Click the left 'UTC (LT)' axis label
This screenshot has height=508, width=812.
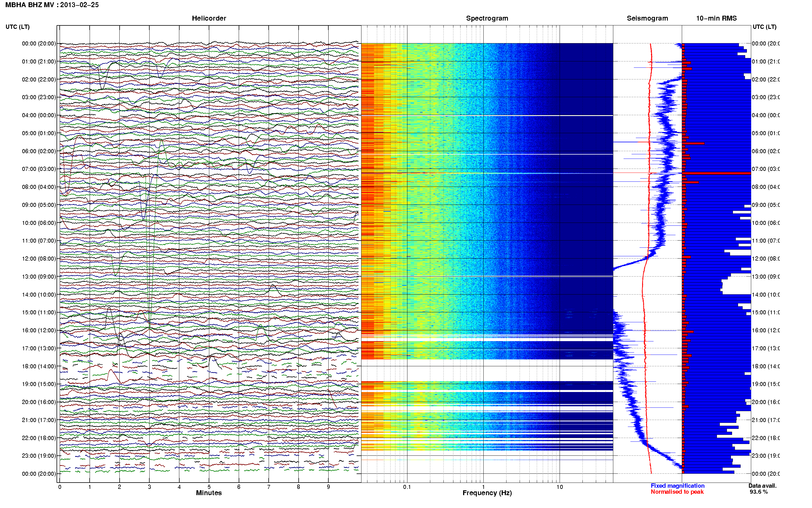(17, 27)
